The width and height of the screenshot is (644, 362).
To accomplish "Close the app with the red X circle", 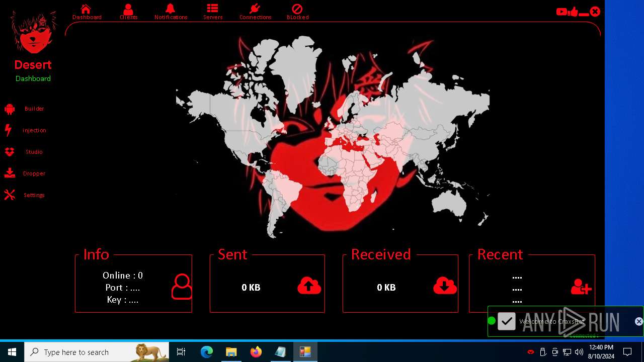I will point(595,11).
